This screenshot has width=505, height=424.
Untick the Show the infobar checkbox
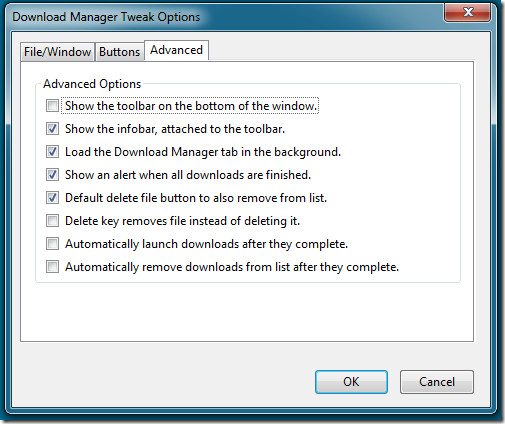52,129
